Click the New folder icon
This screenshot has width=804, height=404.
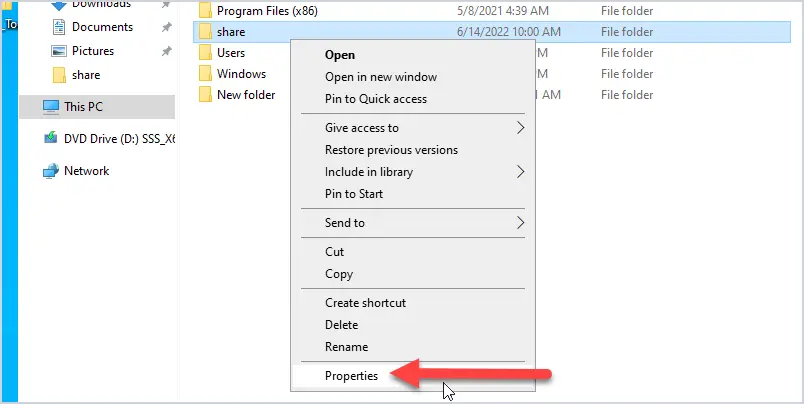pos(206,95)
